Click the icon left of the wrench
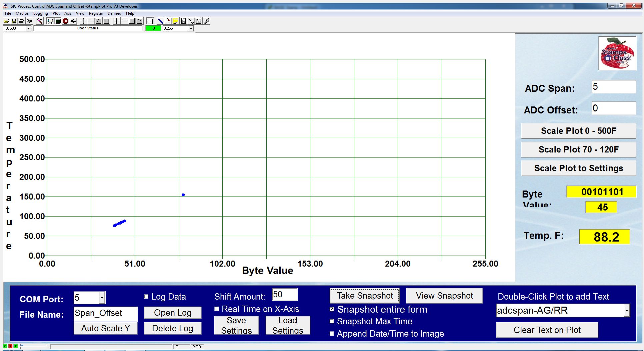 click(199, 21)
